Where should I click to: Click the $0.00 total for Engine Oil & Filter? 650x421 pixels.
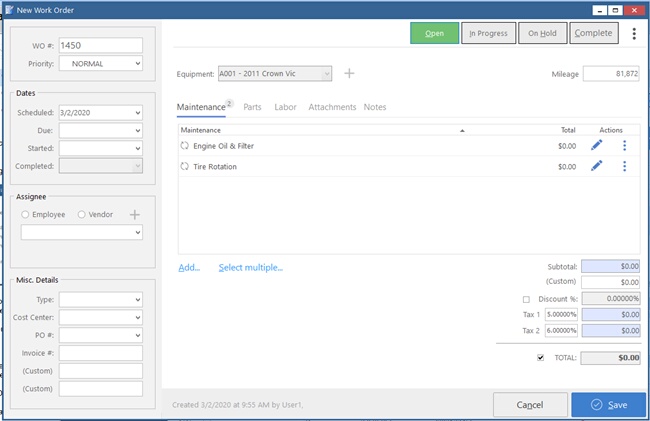pyautogui.click(x=567, y=146)
